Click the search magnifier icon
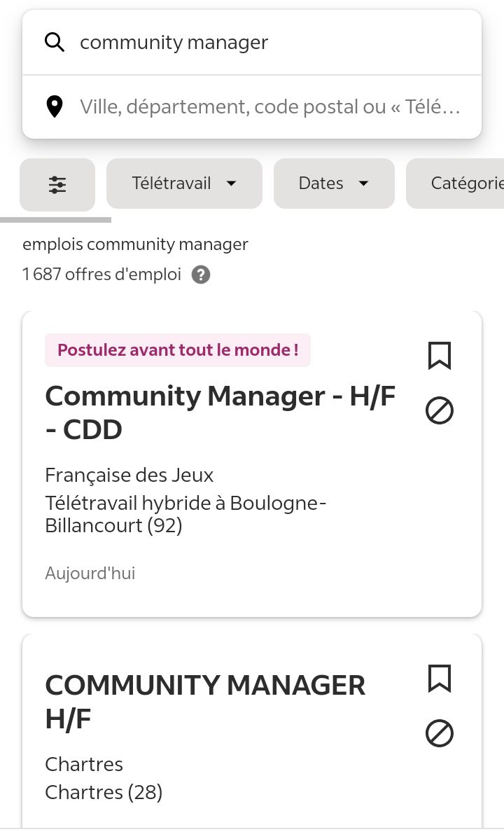The image size is (504, 839). (x=55, y=42)
